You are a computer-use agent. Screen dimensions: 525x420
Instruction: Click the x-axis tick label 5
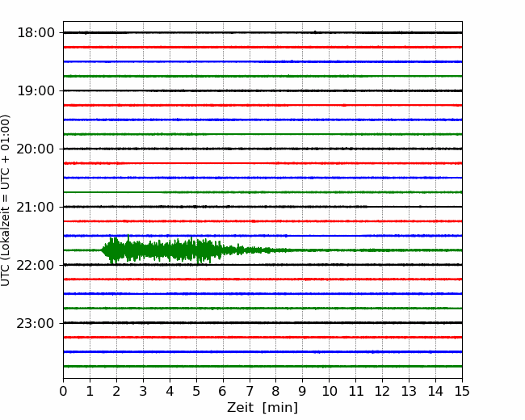click(x=196, y=391)
